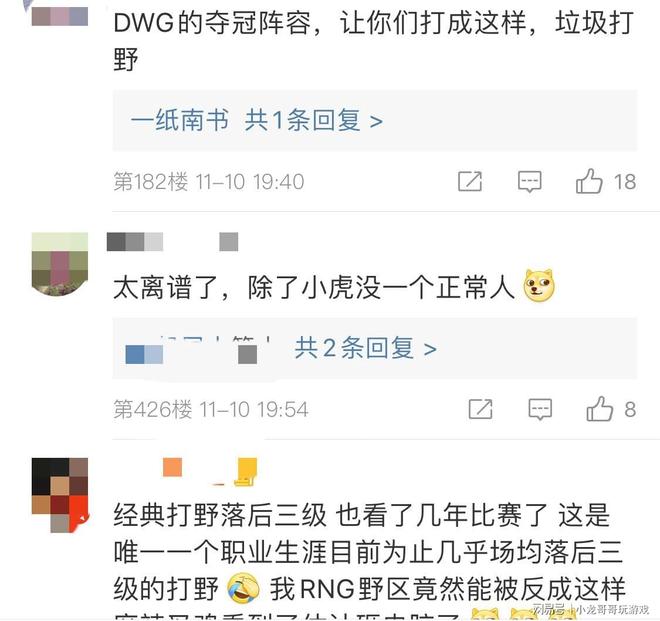Viewport: 660px width, 621px height.
Task: Click the 18 like count
Action: pyautogui.click(x=625, y=182)
